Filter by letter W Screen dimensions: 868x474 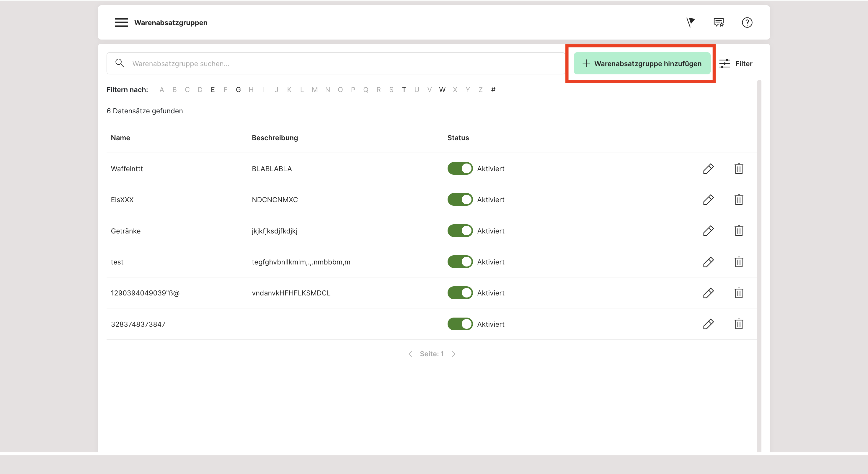(x=442, y=90)
